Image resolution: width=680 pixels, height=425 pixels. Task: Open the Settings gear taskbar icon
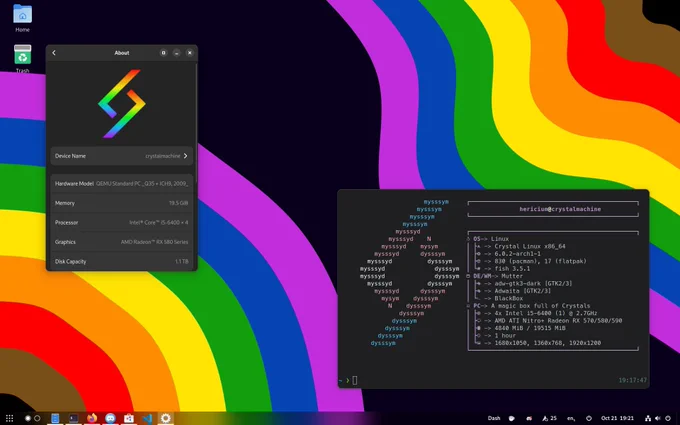point(166,418)
